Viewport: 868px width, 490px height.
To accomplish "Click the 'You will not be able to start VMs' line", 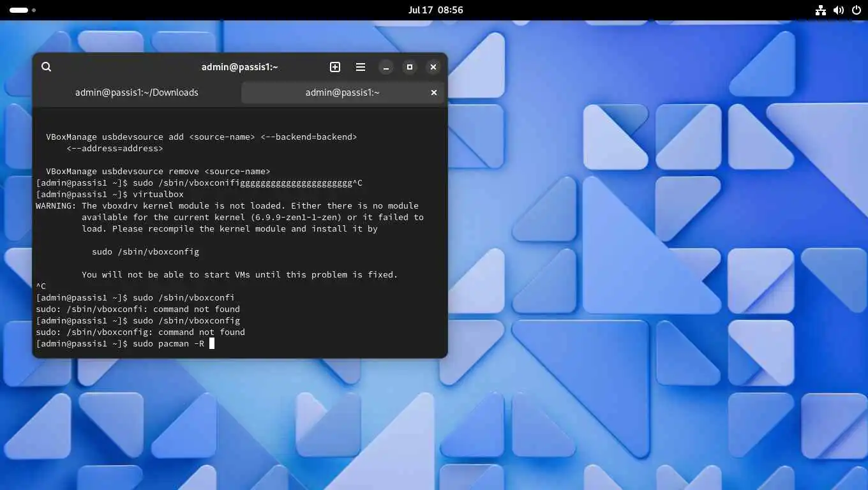I will pyautogui.click(x=240, y=275).
